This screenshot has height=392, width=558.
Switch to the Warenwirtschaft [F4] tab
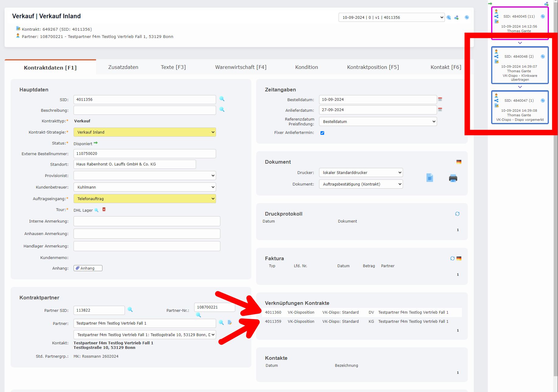click(x=241, y=67)
